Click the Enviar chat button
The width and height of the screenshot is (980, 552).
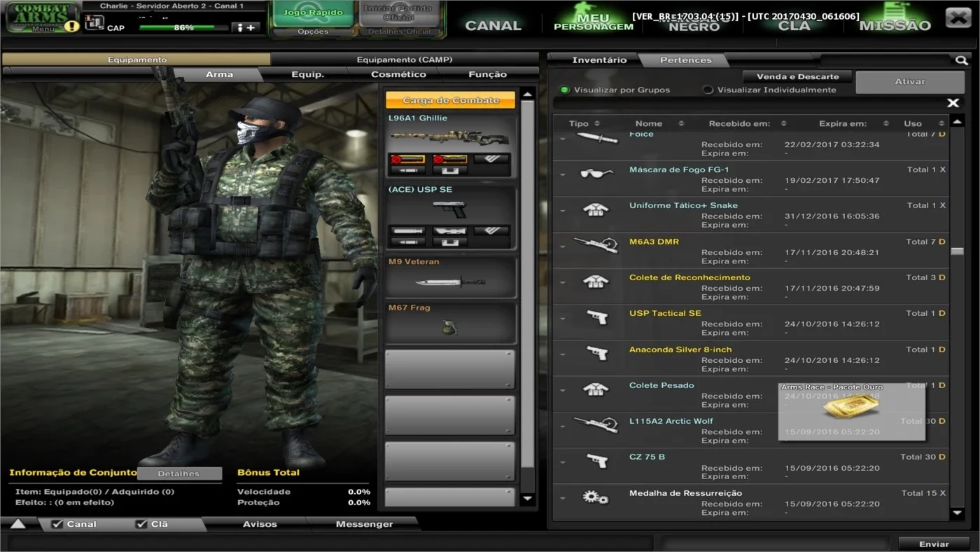click(934, 544)
